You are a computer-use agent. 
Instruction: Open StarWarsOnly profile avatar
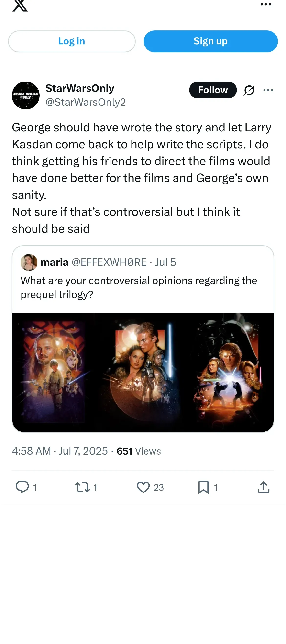tap(26, 95)
